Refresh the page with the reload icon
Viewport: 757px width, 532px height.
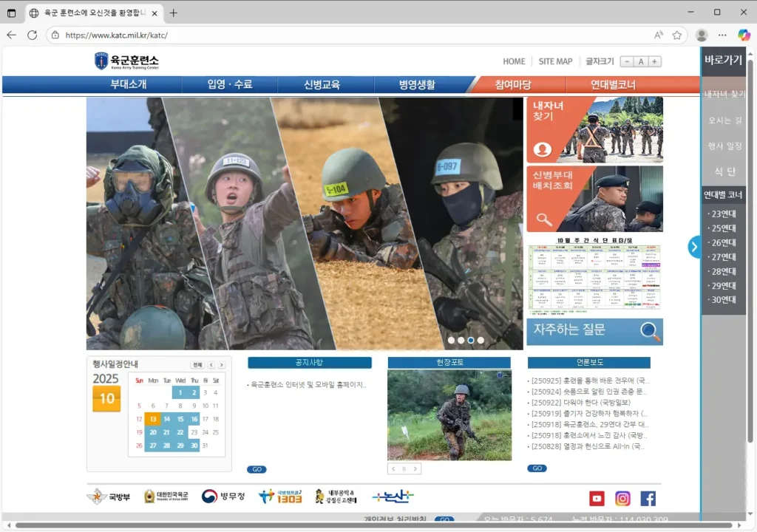(x=33, y=35)
